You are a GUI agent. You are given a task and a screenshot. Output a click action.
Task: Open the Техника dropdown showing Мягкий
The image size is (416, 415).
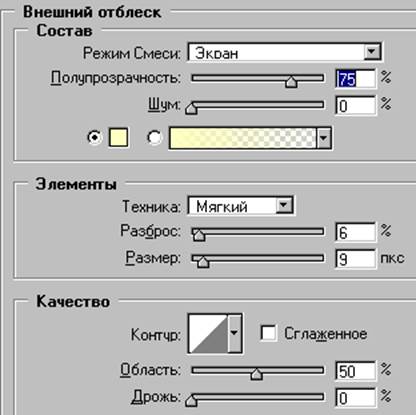coord(241,206)
